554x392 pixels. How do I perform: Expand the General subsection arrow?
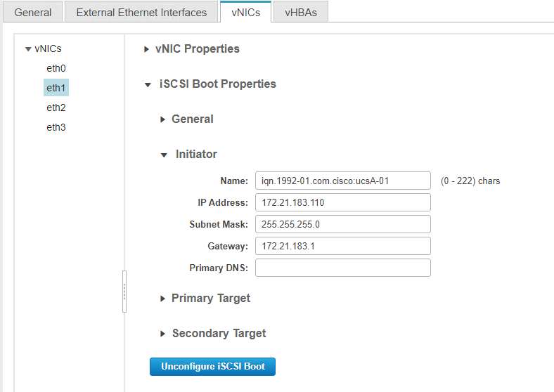[164, 119]
